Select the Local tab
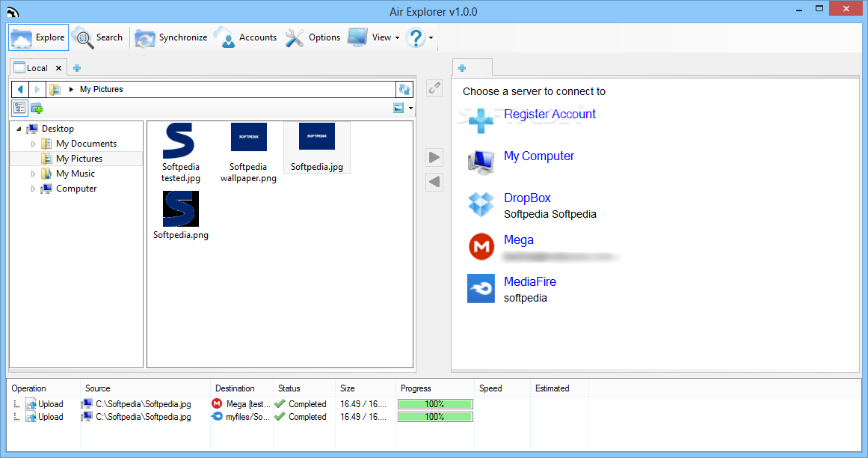The width and height of the screenshot is (868, 458). (x=32, y=68)
